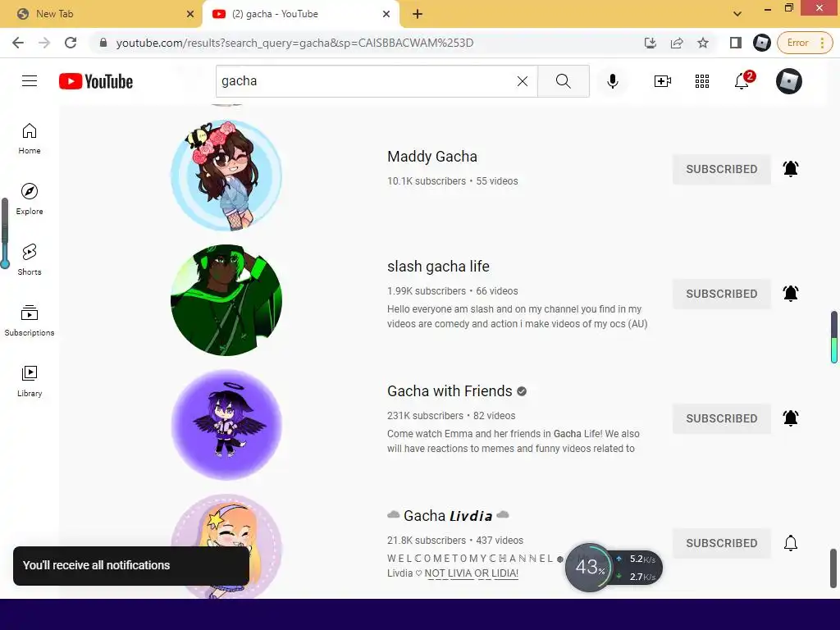
Task: Clear the gacha search text
Action: [x=523, y=81]
